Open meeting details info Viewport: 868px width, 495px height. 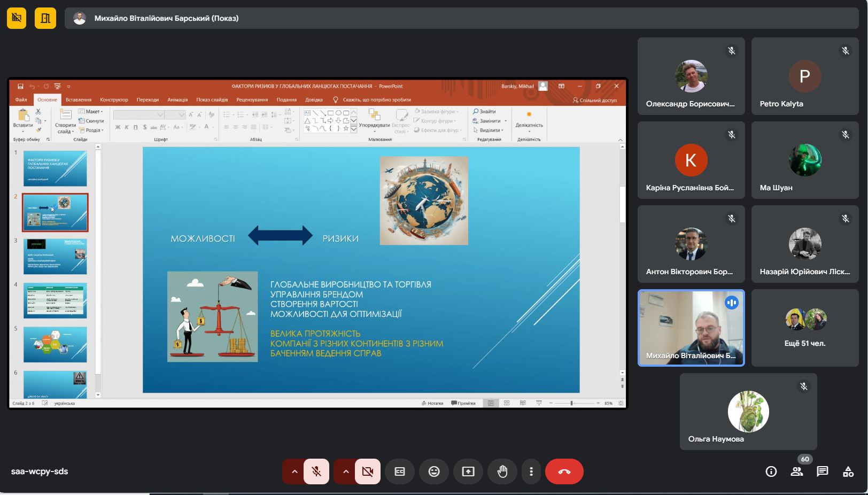(x=771, y=471)
